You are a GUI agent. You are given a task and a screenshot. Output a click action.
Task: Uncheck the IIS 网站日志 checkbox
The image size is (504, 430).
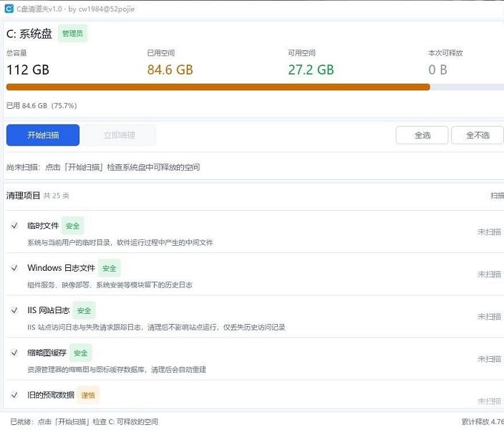pyautogui.click(x=14, y=310)
